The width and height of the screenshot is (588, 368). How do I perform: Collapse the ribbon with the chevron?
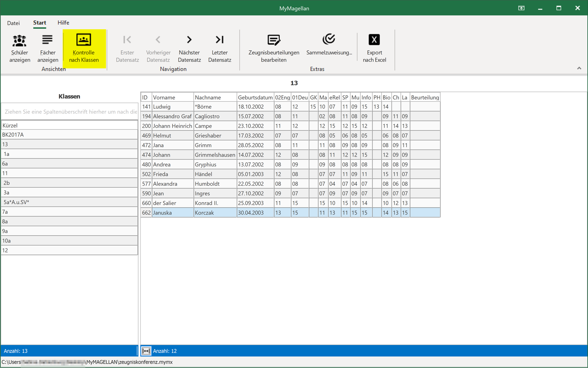click(x=579, y=68)
